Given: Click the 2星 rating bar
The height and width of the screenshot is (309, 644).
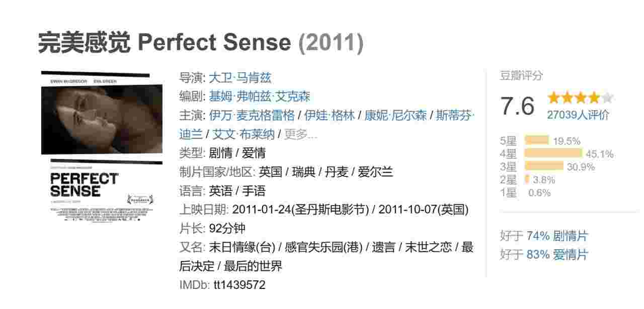Looking at the screenshot, I should 527,179.
